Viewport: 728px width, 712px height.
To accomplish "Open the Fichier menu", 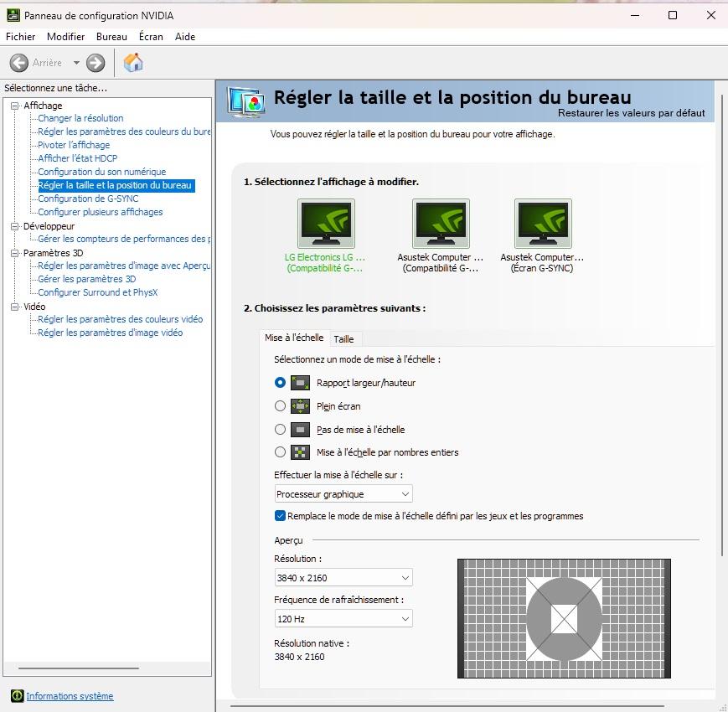I will click(20, 37).
